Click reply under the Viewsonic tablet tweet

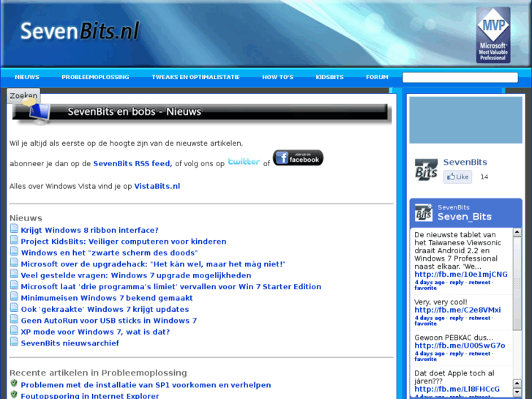click(x=457, y=283)
